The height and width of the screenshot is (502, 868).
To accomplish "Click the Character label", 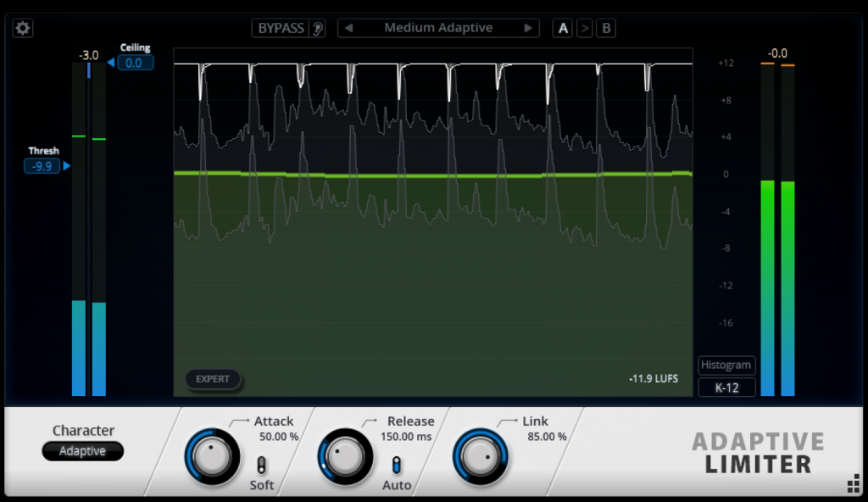I will pos(83,430).
